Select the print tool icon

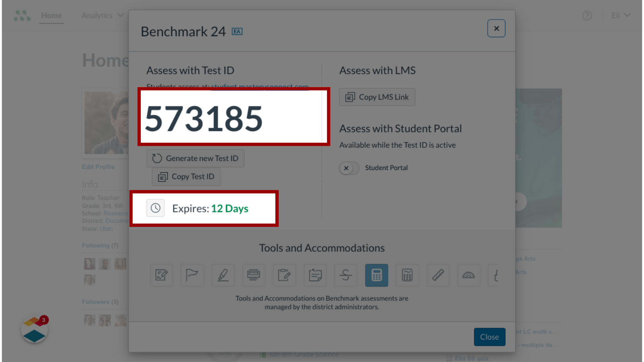pyautogui.click(x=254, y=275)
